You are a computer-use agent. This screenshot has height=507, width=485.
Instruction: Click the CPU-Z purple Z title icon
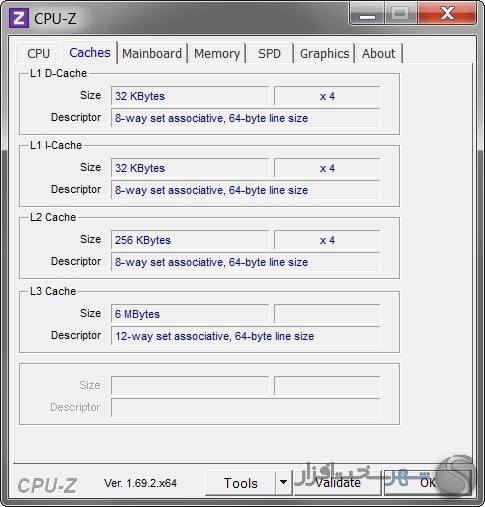click(19, 18)
